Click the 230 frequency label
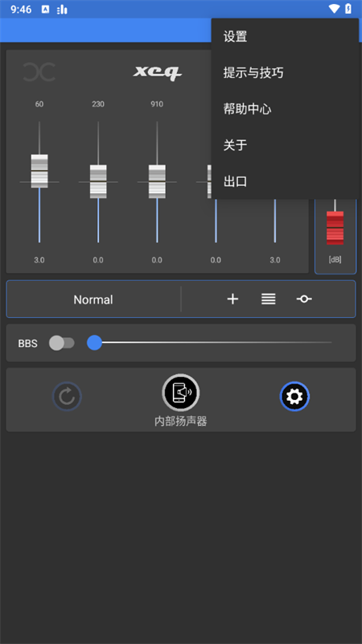The width and height of the screenshot is (362, 644). 98,105
